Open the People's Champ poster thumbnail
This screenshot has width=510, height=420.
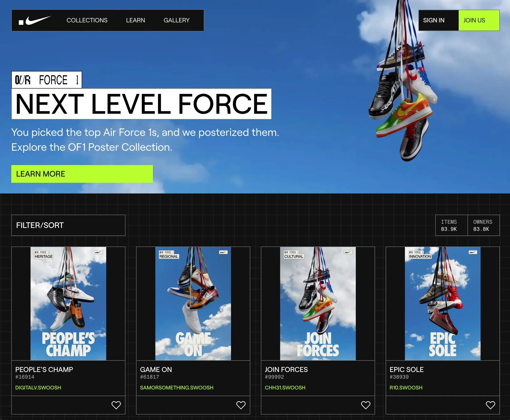68,303
